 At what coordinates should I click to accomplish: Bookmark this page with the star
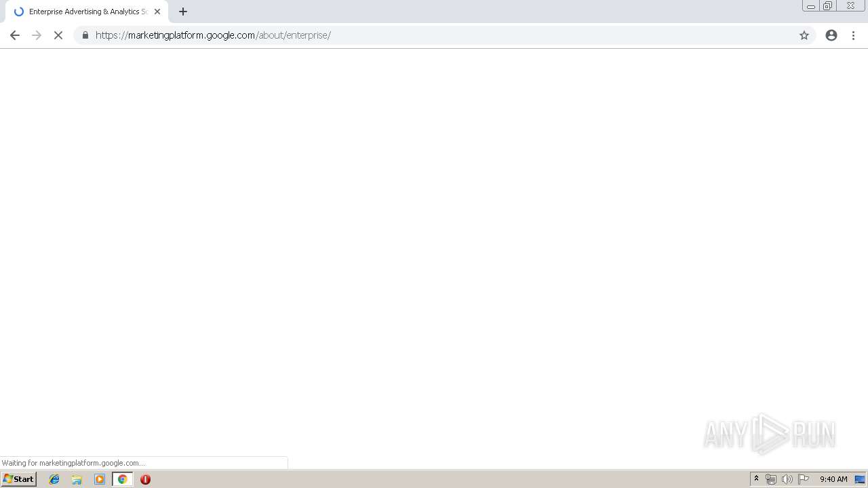coord(804,35)
